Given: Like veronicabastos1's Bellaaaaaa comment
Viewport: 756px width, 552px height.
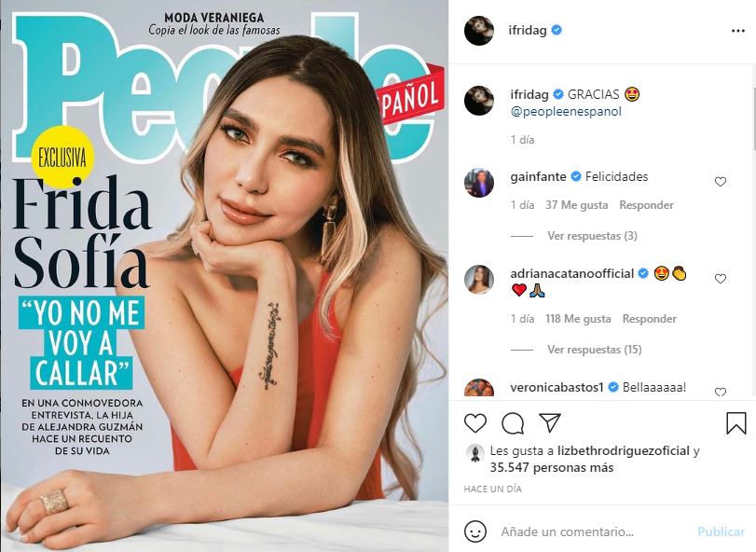Looking at the screenshot, I should pos(721,392).
